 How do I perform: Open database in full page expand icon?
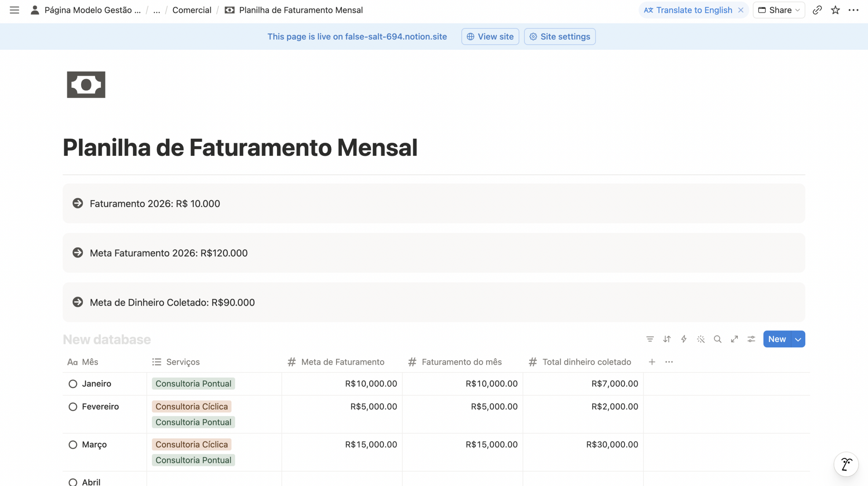(734, 339)
